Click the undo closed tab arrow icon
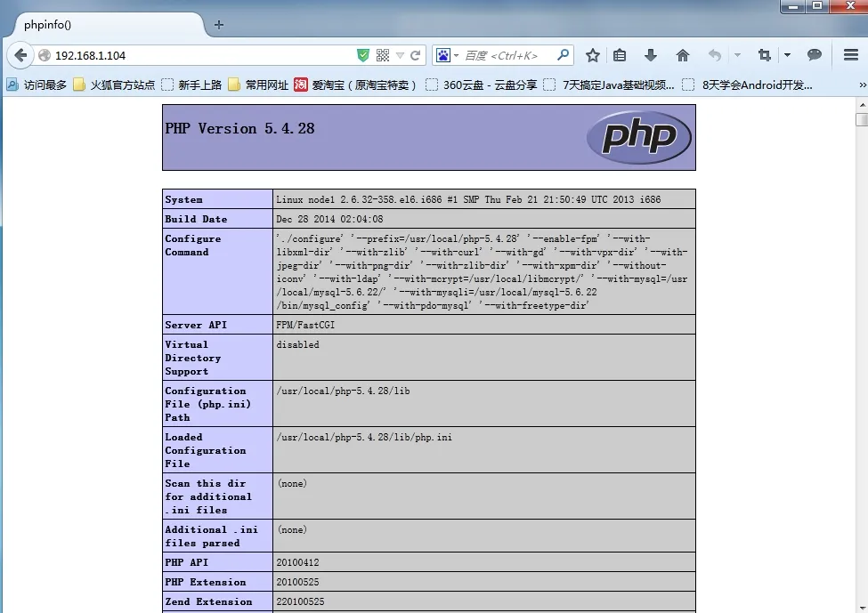Screen dimensions: 868x613 715,55
